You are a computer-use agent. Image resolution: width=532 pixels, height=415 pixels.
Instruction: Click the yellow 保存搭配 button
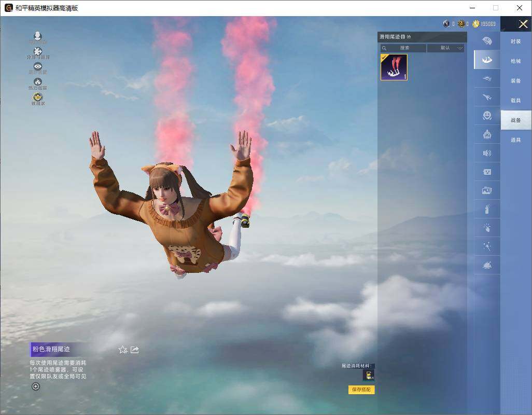(x=361, y=390)
